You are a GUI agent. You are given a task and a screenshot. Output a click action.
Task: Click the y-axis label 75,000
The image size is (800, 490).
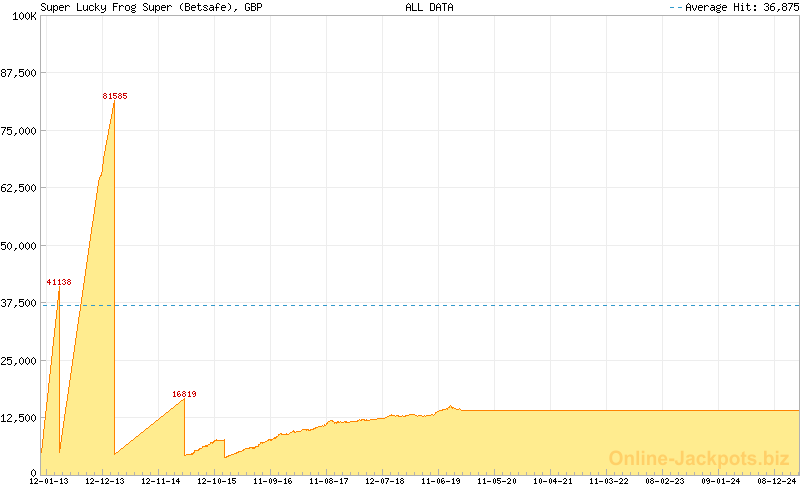click(x=19, y=131)
